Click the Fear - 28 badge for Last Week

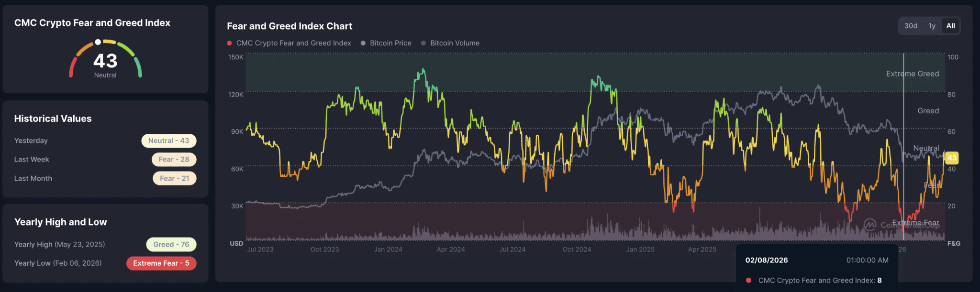174,159
